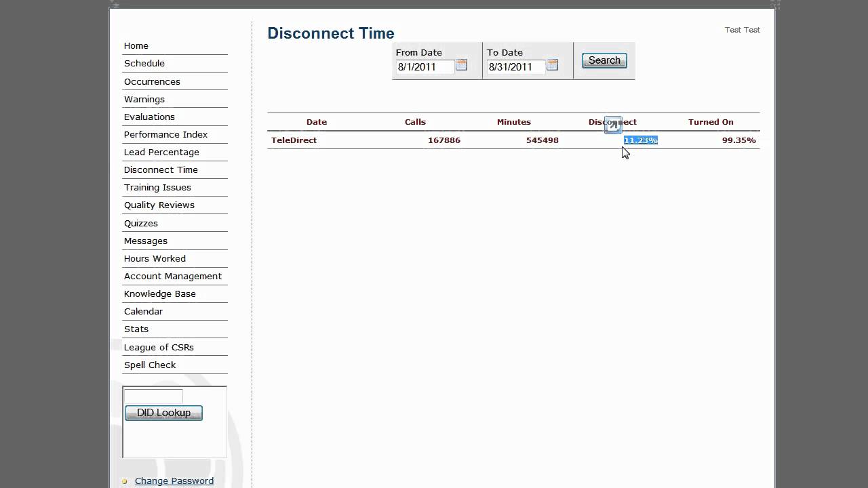The image size is (868, 488).
Task: Open the Change Password link
Action: [x=174, y=481]
